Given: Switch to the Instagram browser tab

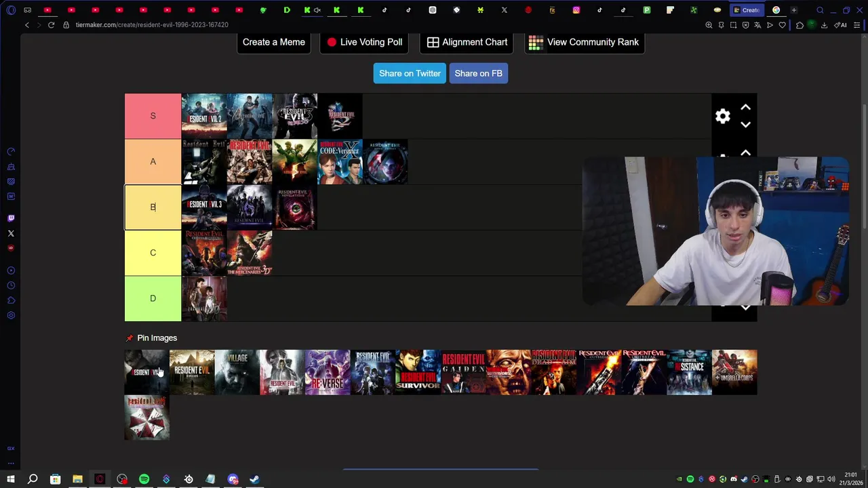Looking at the screenshot, I should point(576,10).
